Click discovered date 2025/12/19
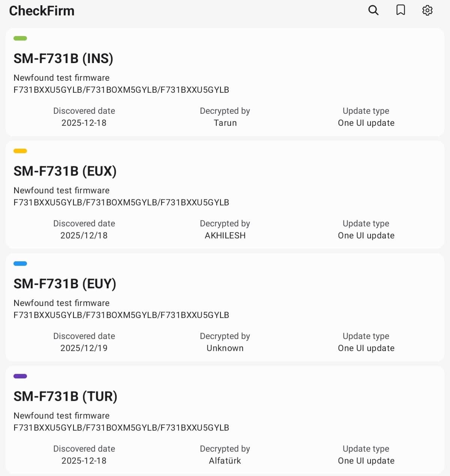450x476 pixels. (84, 348)
